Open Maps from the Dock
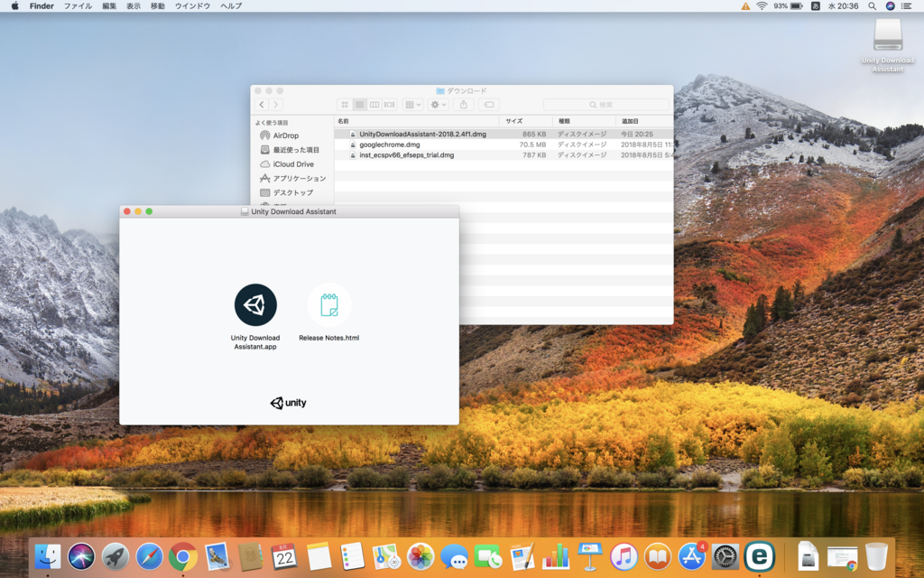This screenshot has width=924, height=578. tap(386, 556)
